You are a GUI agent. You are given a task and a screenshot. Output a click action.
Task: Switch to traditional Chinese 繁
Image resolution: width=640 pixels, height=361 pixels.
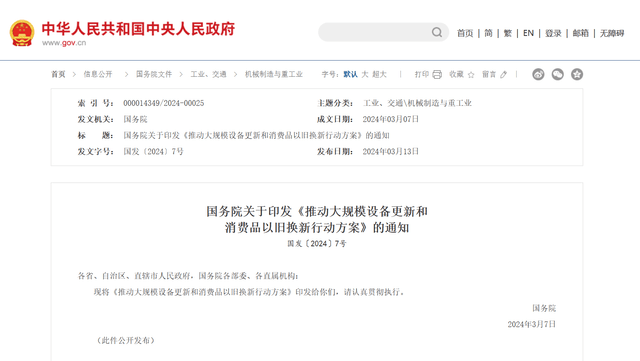pos(507,33)
